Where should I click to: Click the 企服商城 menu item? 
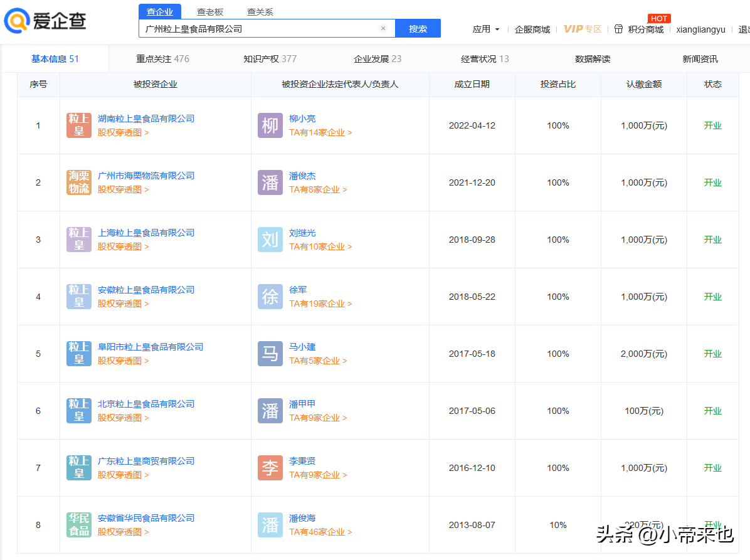point(532,29)
